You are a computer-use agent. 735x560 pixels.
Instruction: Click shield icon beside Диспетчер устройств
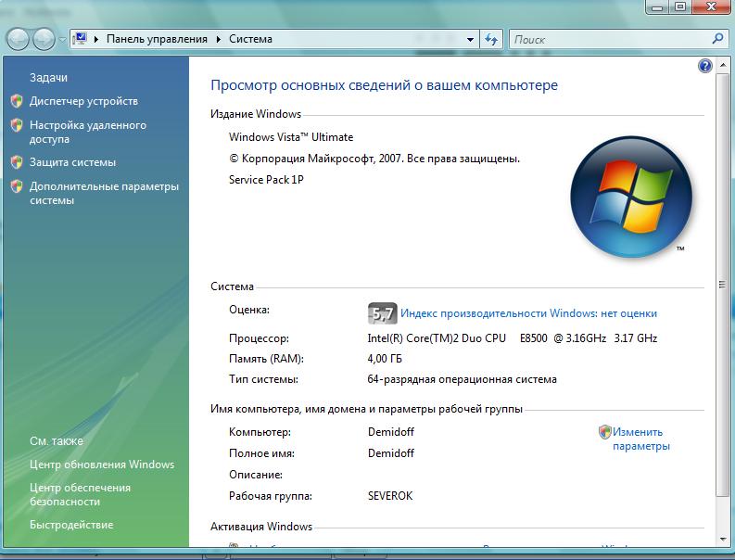click(x=17, y=101)
